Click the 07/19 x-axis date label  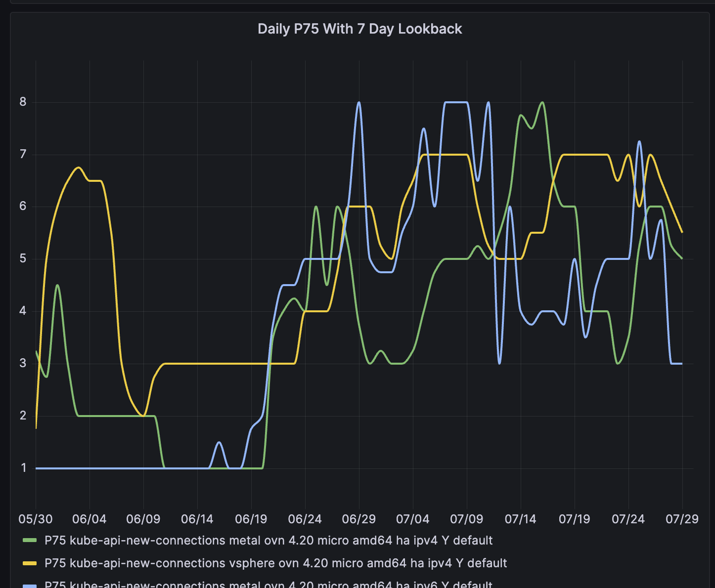pos(575,519)
